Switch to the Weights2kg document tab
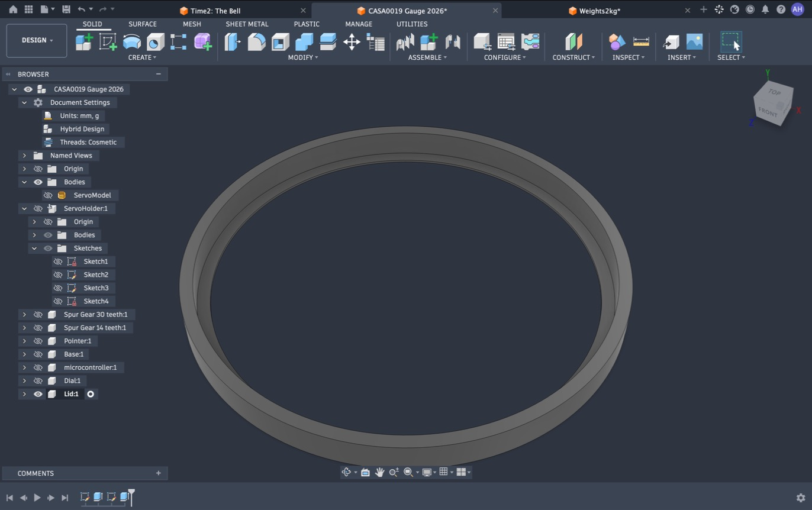The image size is (812, 510). point(600,11)
